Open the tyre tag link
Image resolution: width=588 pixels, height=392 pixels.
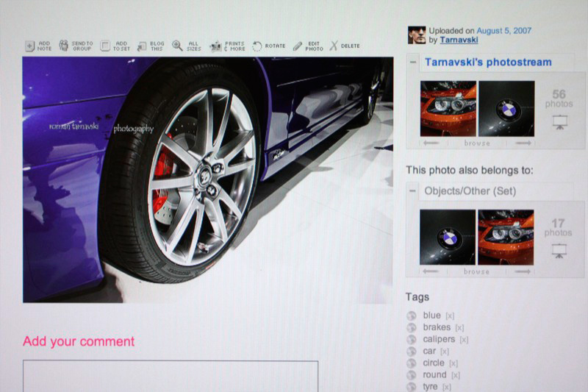[x=430, y=387]
